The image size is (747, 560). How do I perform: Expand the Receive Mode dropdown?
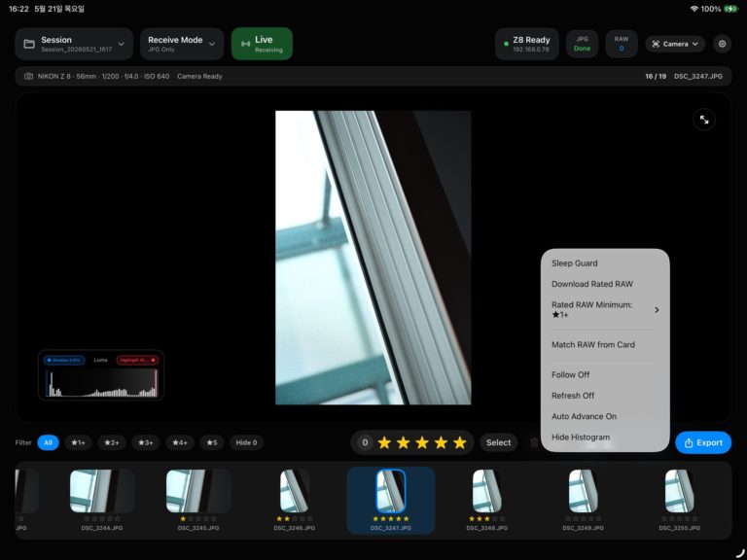click(x=182, y=44)
